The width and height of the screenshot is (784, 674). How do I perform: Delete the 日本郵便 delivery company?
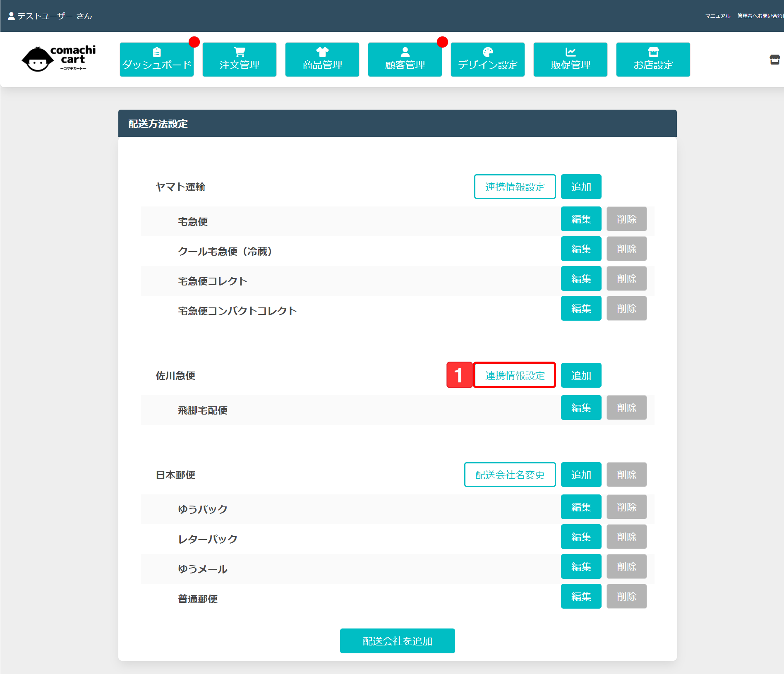[x=626, y=475]
